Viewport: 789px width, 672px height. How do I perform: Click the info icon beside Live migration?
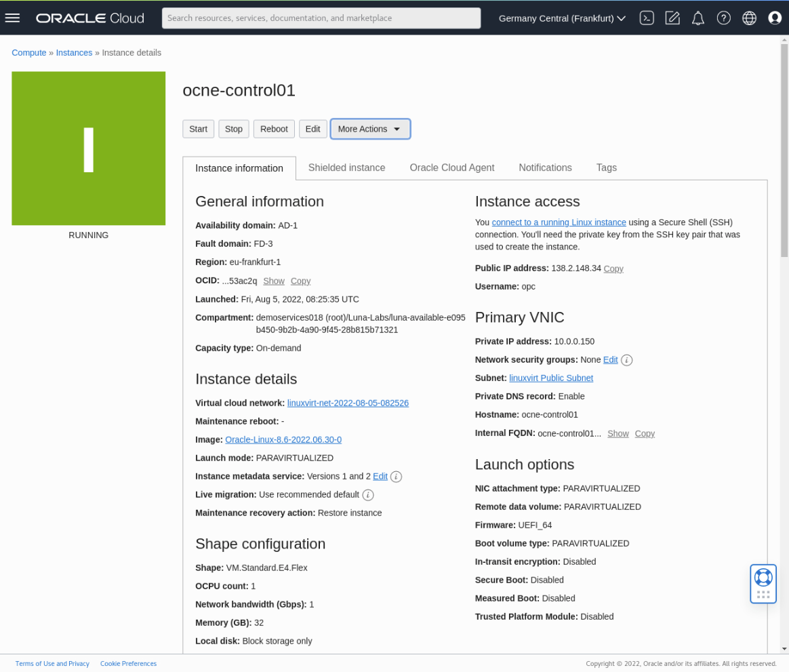point(368,494)
